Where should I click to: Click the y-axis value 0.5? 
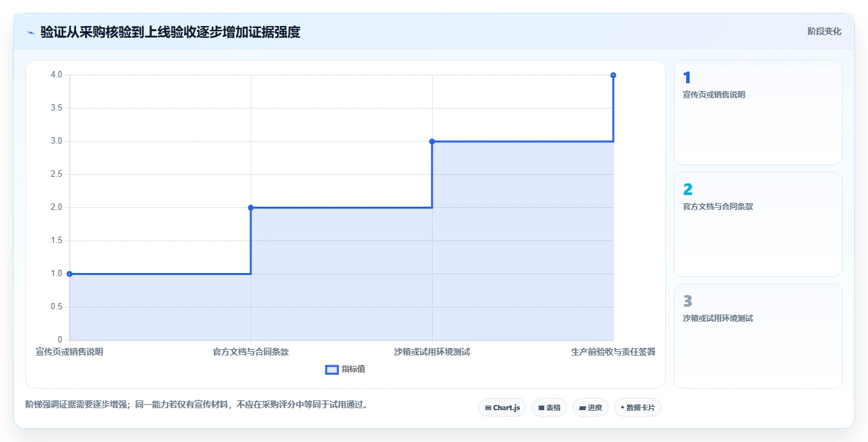coord(56,307)
